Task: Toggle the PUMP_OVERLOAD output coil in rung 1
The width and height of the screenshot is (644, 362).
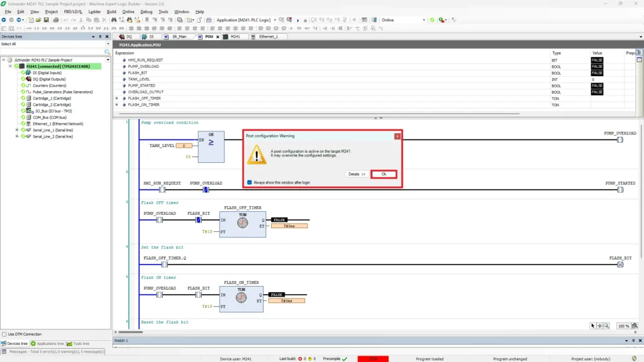Action: tap(619, 140)
